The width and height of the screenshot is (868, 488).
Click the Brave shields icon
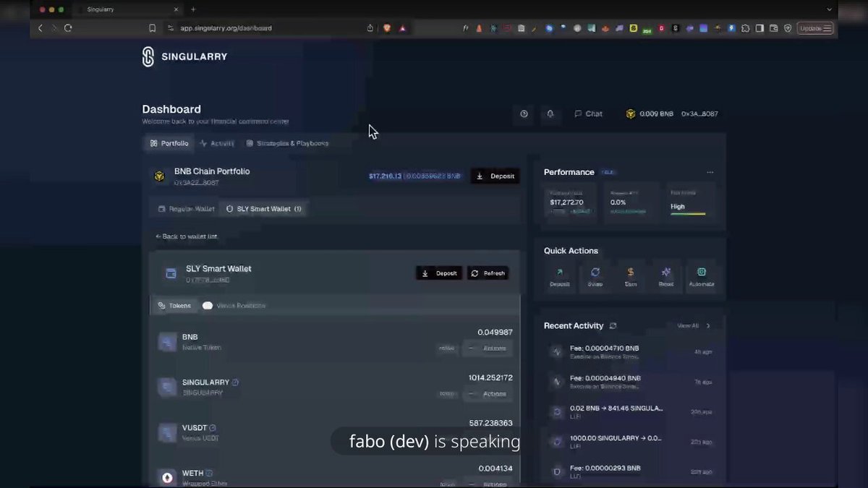pos(387,28)
